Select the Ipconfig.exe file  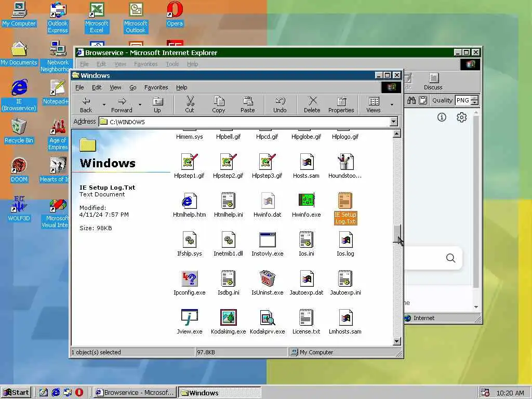pyautogui.click(x=189, y=283)
